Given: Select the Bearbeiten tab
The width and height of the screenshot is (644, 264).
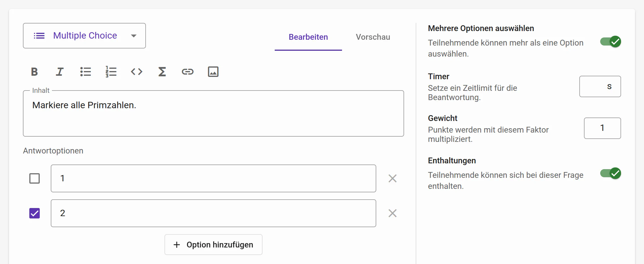Looking at the screenshot, I should click(308, 37).
